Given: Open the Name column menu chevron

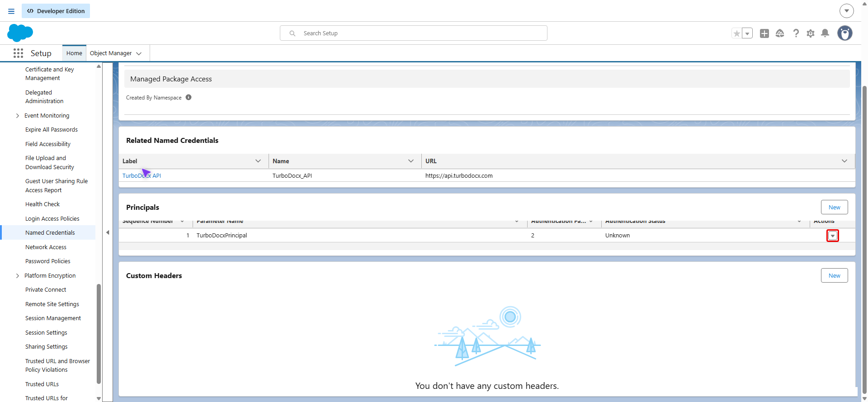Looking at the screenshot, I should [x=411, y=161].
